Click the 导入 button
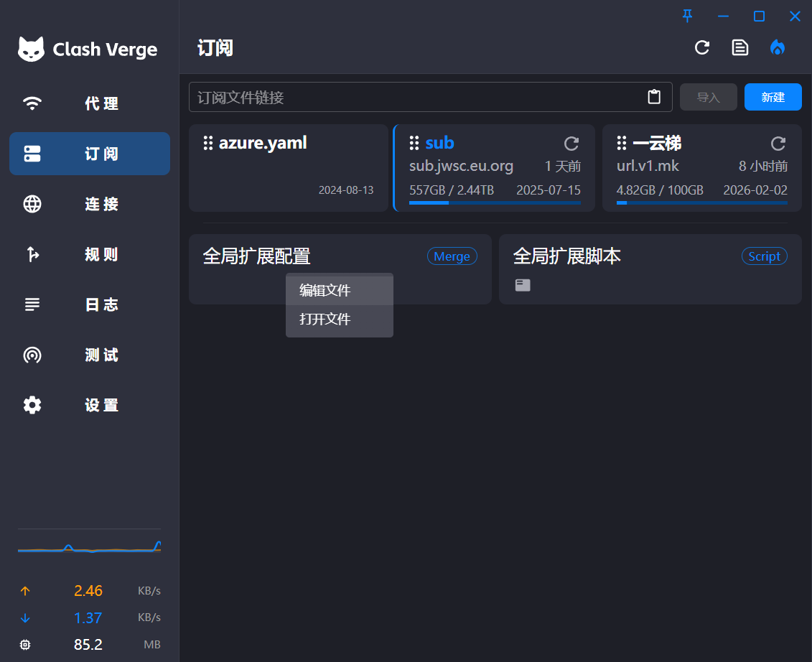Viewport: 812px width, 662px height. [708, 96]
